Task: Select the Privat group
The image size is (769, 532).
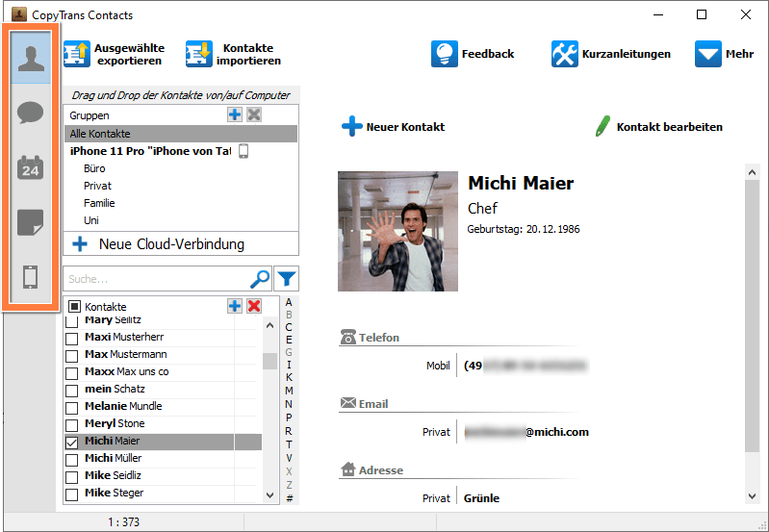Action: (x=97, y=186)
